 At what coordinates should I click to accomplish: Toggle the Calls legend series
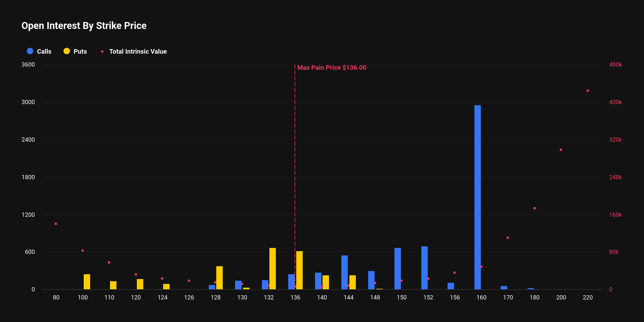click(44, 52)
